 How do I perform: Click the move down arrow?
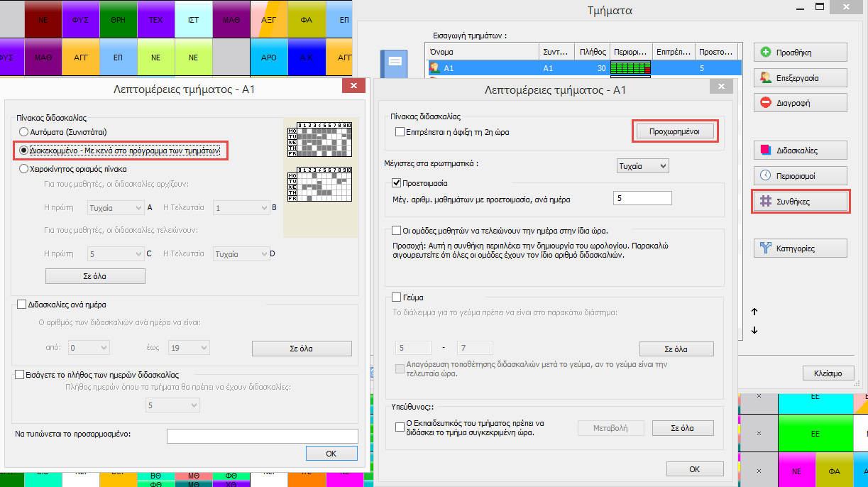click(754, 330)
